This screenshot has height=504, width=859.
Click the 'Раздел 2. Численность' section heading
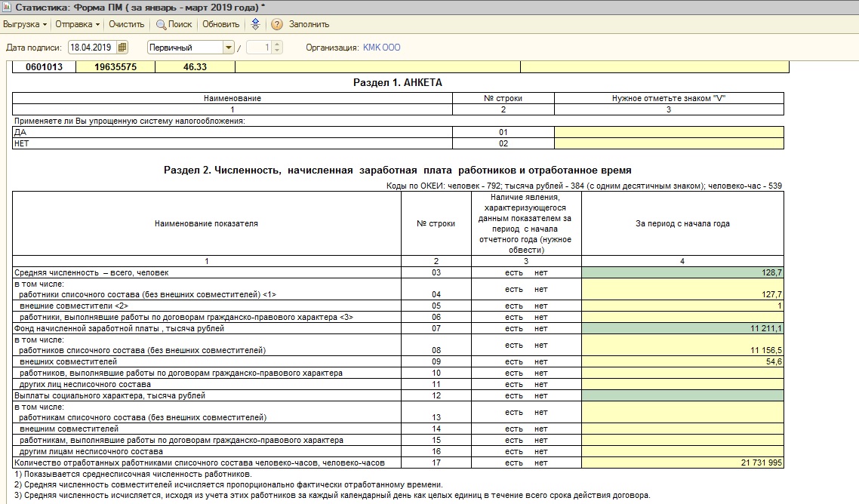point(398,171)
